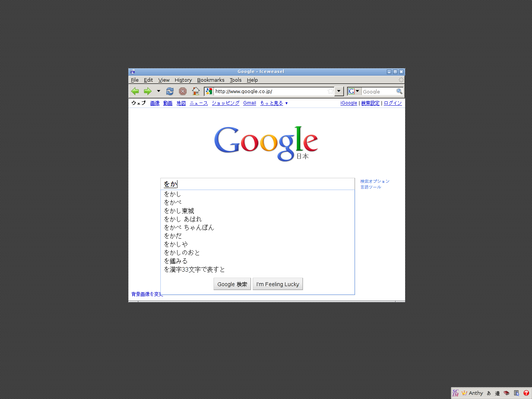This screenshot has height=399, width=532.
Task: Click the Google 検索 button
Action: point(232,284)
